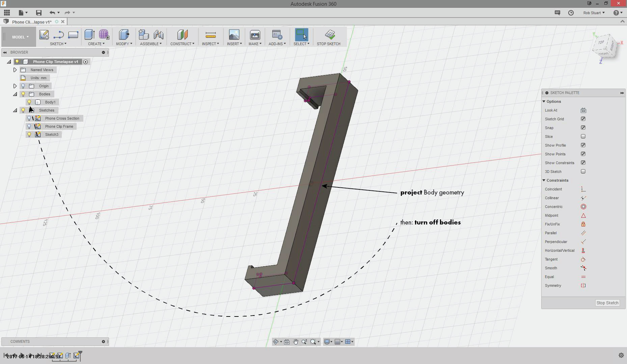The width and height of the screenshot is (627, 364).
Task: Close the Phone Clip Timelapse document tab
Action: coord(63,22)
